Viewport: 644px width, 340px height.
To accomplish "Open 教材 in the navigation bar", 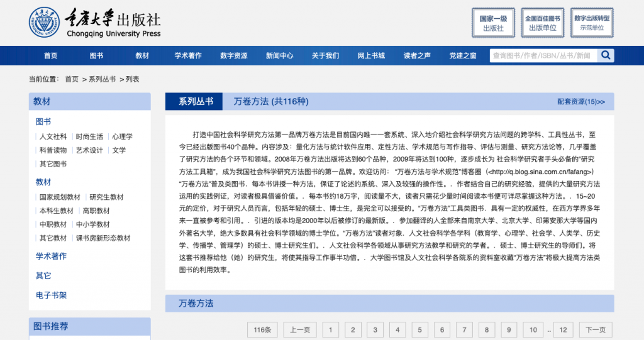I will click(142, 55).
